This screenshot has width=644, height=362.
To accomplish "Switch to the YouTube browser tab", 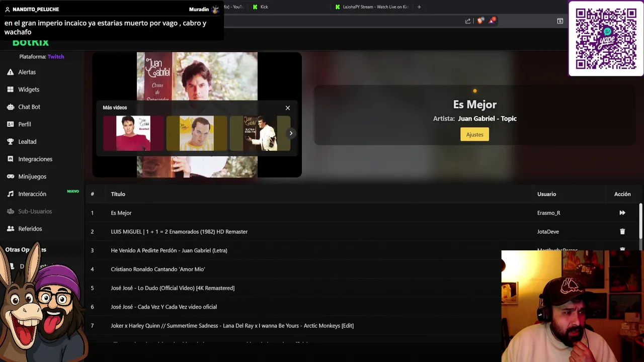I will click(x=235, y=7).
